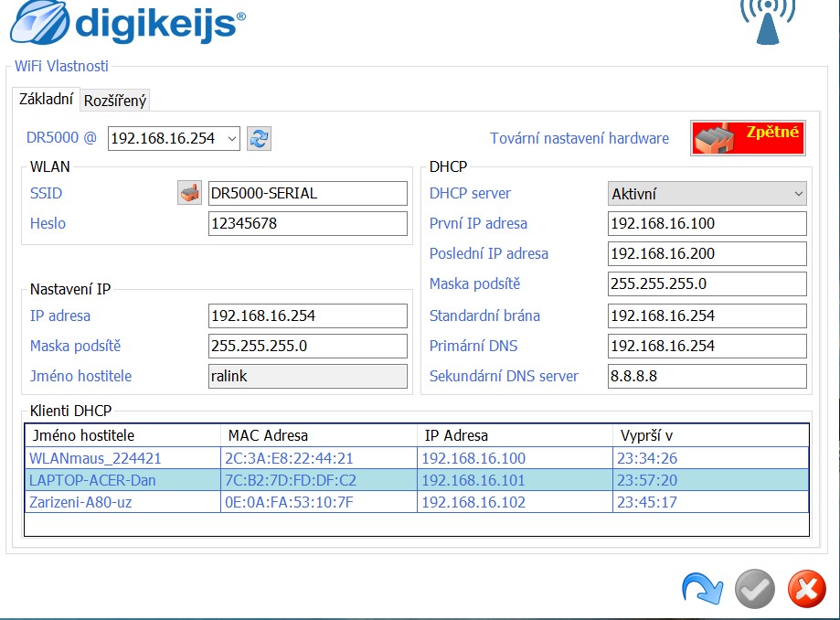Click the WiFi antenna icon at top right
This screenshot has width=840, height=620.
click(766, 20)
